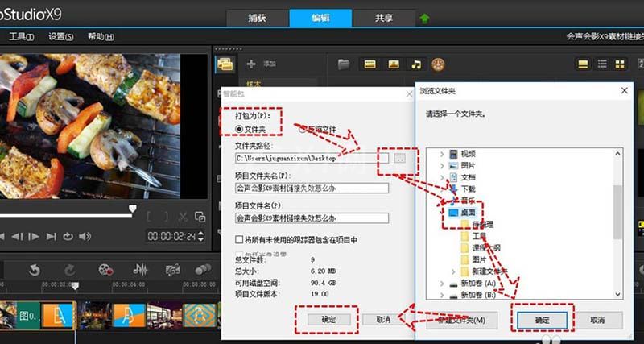The height and width of the screenshot is (344, 644).
Task: Toggle video clips filter in library
Action: [x=370, y=64]
